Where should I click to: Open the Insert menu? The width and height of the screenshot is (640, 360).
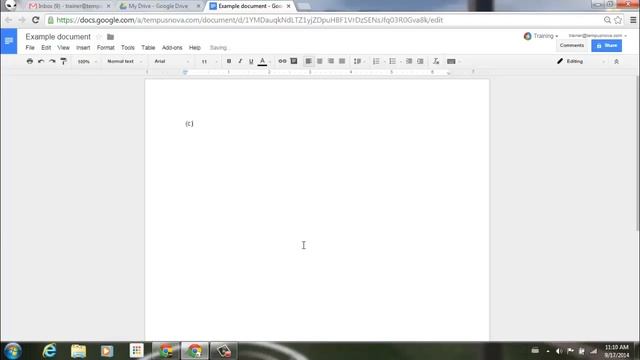coord(83,48)
